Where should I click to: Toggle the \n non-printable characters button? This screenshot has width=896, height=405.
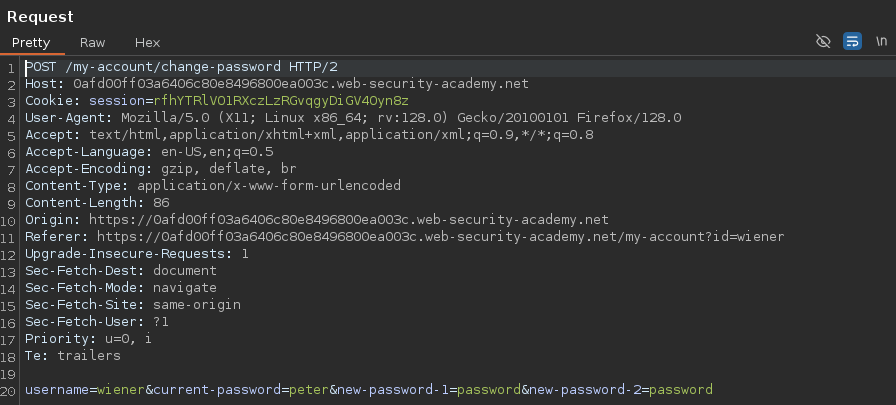(x=881, y=41)
